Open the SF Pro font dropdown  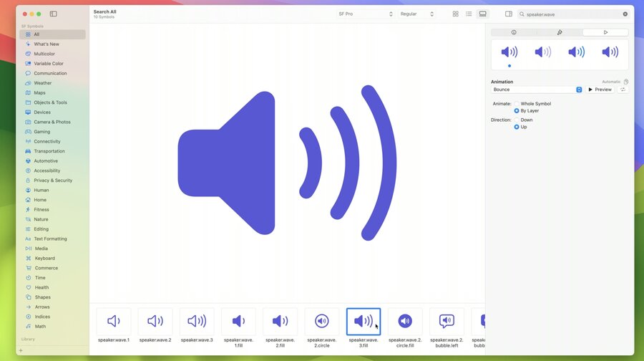pos(365,14)
